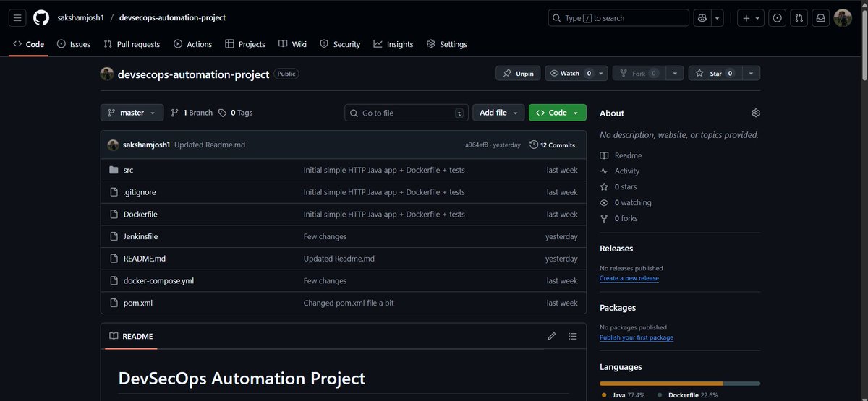
Task: Open the Jenkinsfile file
Action: [x=140, y=236]
